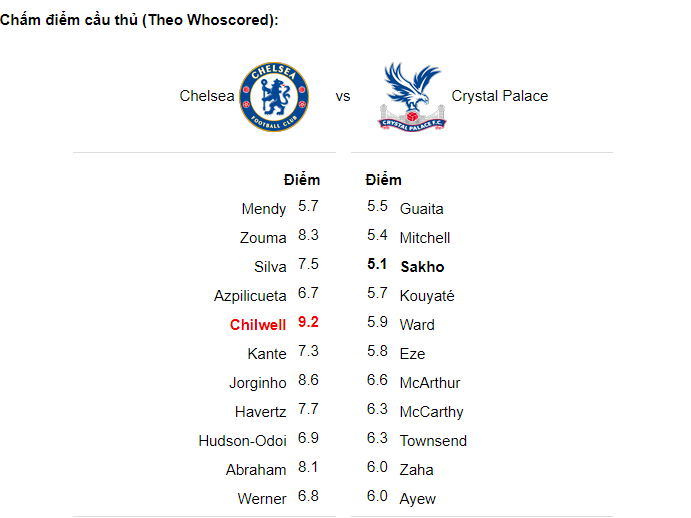691x518 pixels.
Task: Click the Townsend player name
Action: pos(433,441)
